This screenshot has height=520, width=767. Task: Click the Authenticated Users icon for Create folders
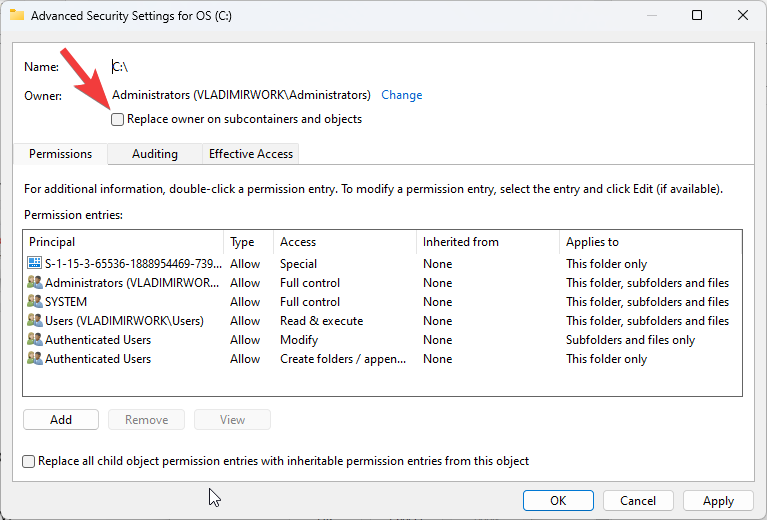35,359
